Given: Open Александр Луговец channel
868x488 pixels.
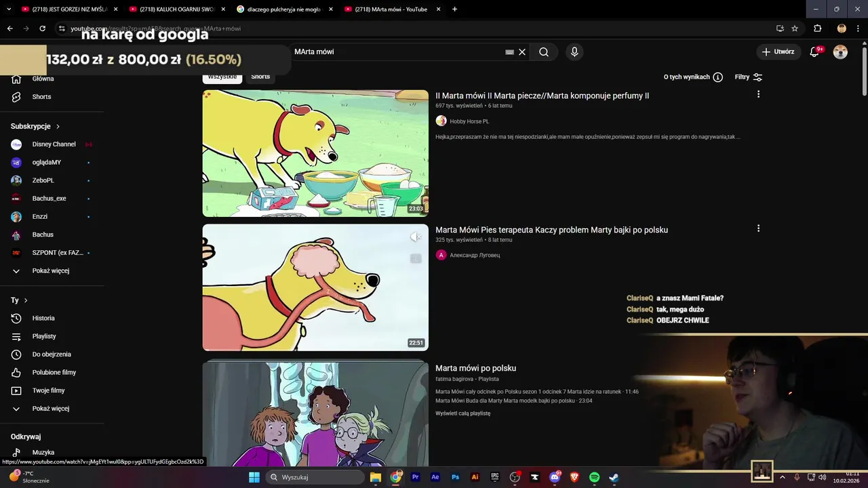Looking at the screenshot, I should coord(475,256).
